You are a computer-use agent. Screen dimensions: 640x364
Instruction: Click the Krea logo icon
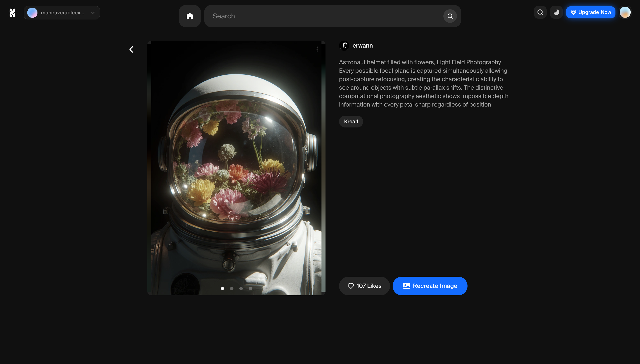point(12,12)
